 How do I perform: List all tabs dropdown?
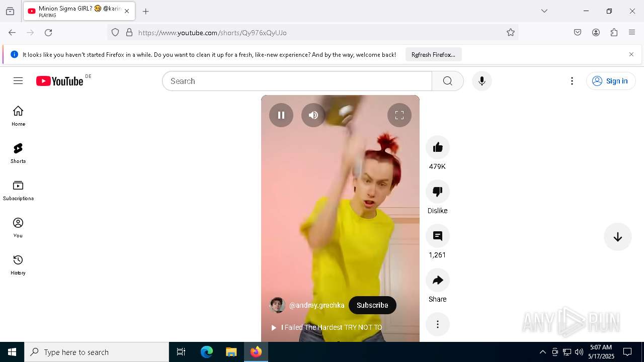[544, 11]
